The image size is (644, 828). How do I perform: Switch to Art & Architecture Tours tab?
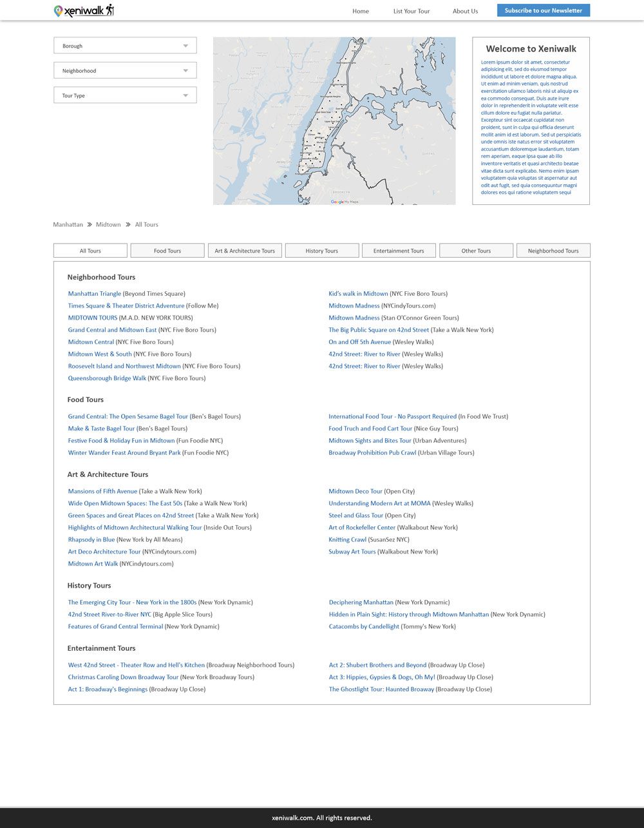tap(245, 251)
